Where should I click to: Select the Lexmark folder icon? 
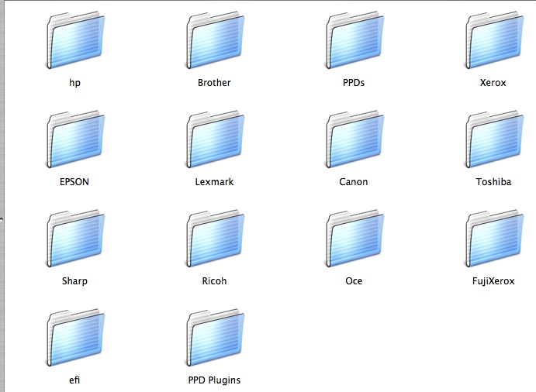pyautogui.click(x=216, y=139)
